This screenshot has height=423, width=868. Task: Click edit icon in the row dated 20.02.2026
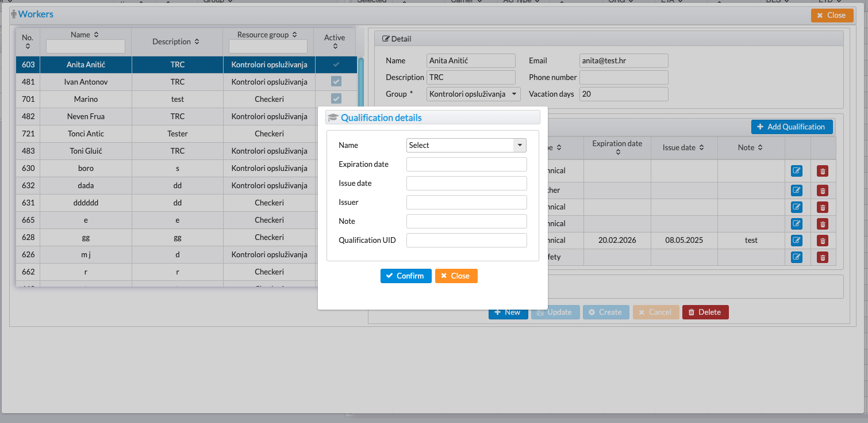pos(796,241)
